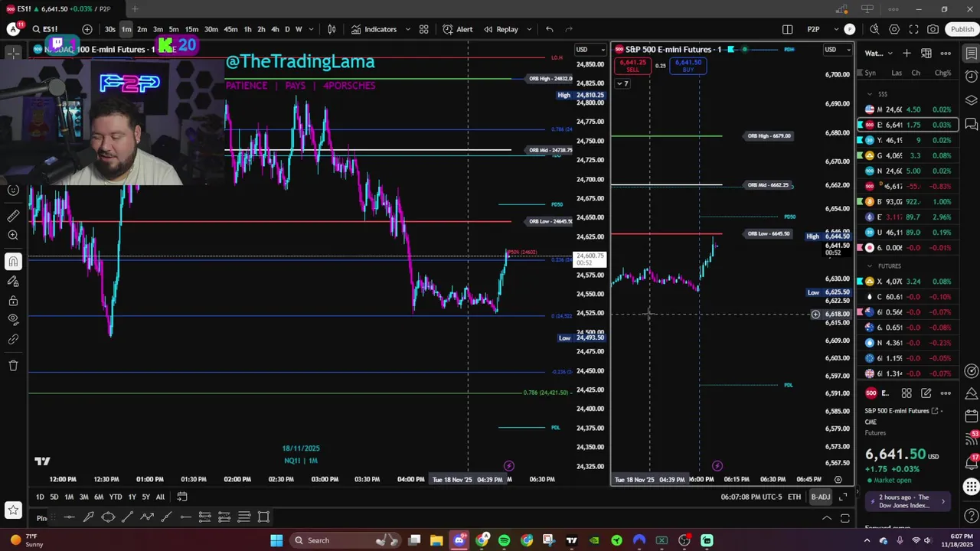Image resolution: width=980 pixels, height=551 pixels.
Task: Take a chart snapshot with camera icon
Action: pos(933,29)
